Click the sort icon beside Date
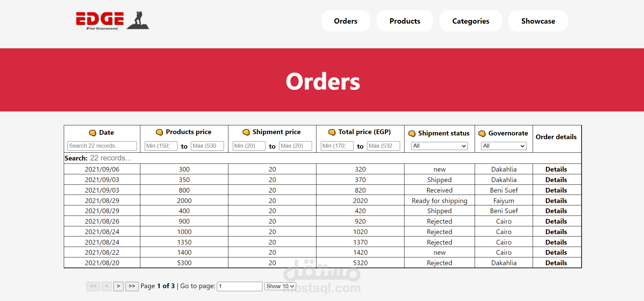 92,133
